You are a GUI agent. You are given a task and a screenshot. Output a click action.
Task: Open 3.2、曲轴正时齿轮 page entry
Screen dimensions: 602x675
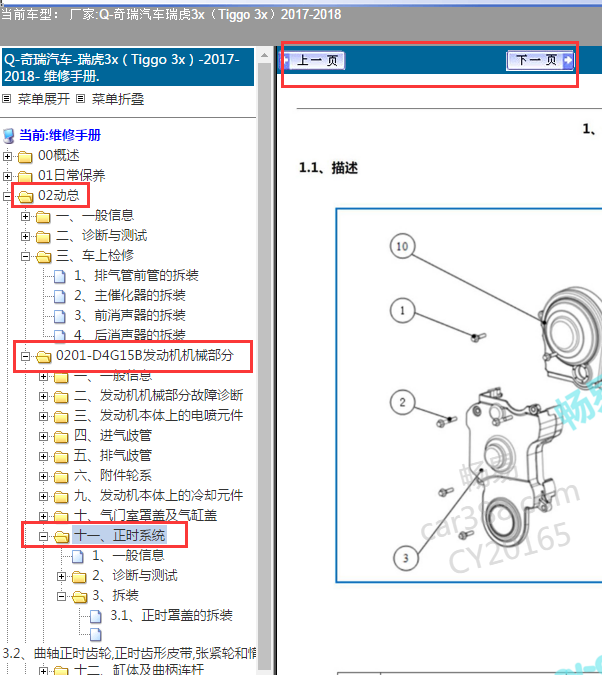point(129,653)
